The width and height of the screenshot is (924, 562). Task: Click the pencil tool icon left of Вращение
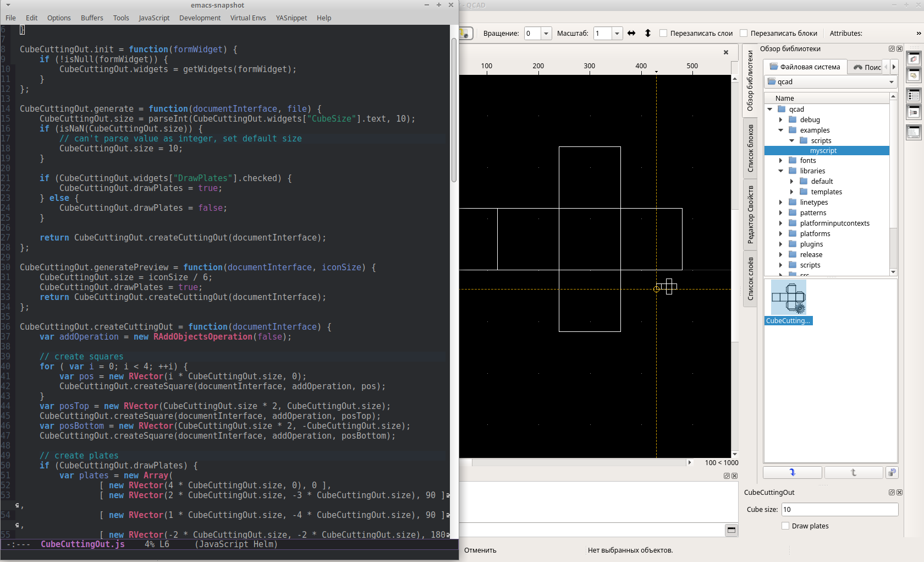(465, 33)
